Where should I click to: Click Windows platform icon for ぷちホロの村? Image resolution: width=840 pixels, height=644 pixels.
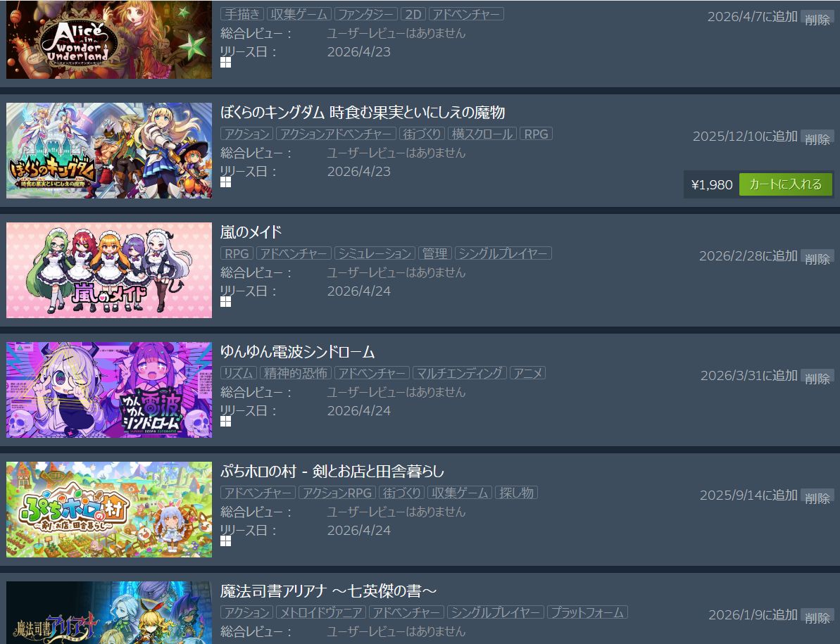[225, 541]
